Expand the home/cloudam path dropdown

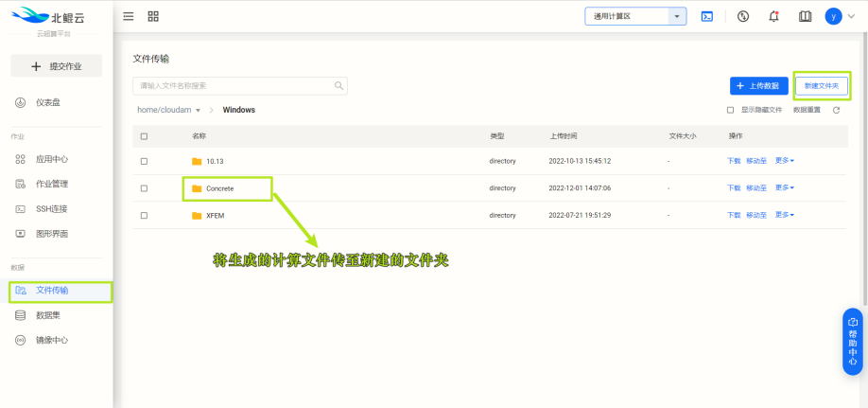(x=168, y=110)
